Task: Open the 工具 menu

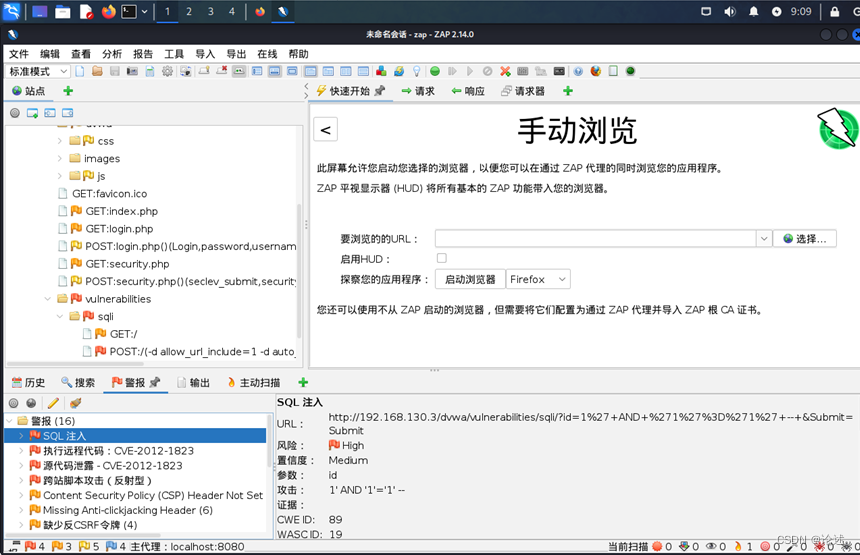Action: coord(174,54)
